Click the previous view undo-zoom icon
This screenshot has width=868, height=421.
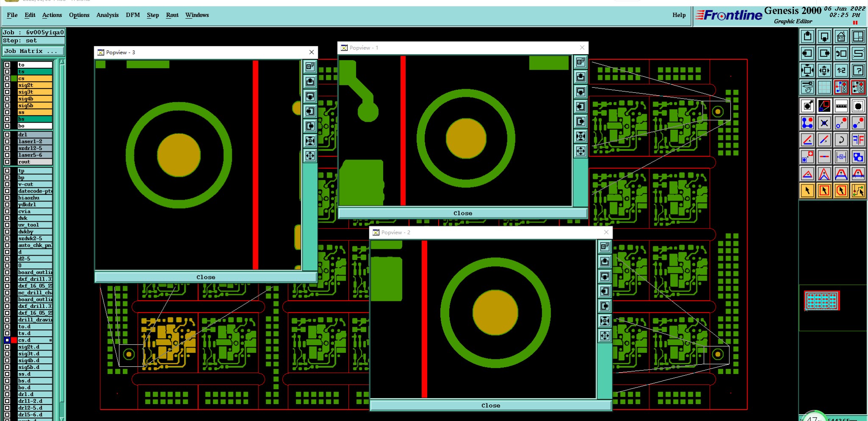click(841, 54)
